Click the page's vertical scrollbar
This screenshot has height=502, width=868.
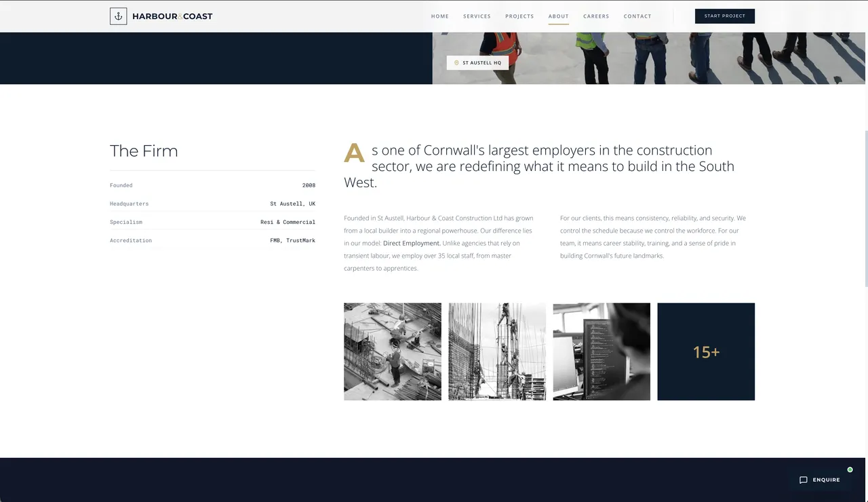[x=865, y=204]
